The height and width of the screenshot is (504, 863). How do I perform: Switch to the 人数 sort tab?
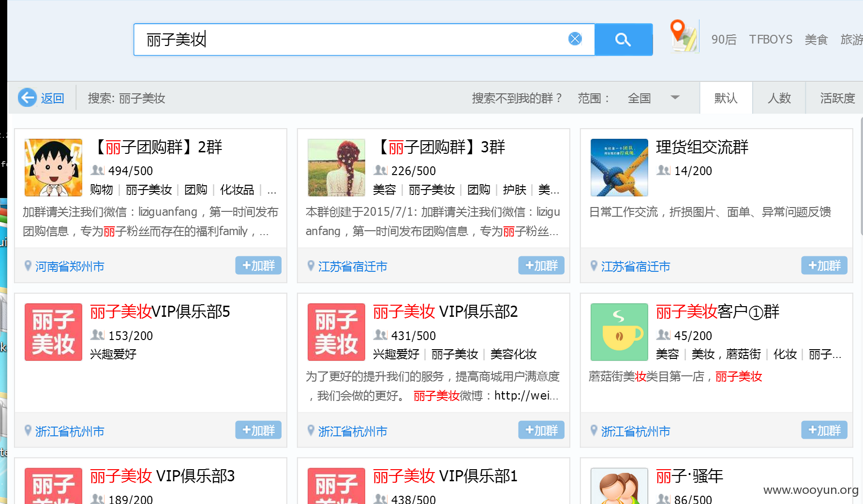[779, 98]
